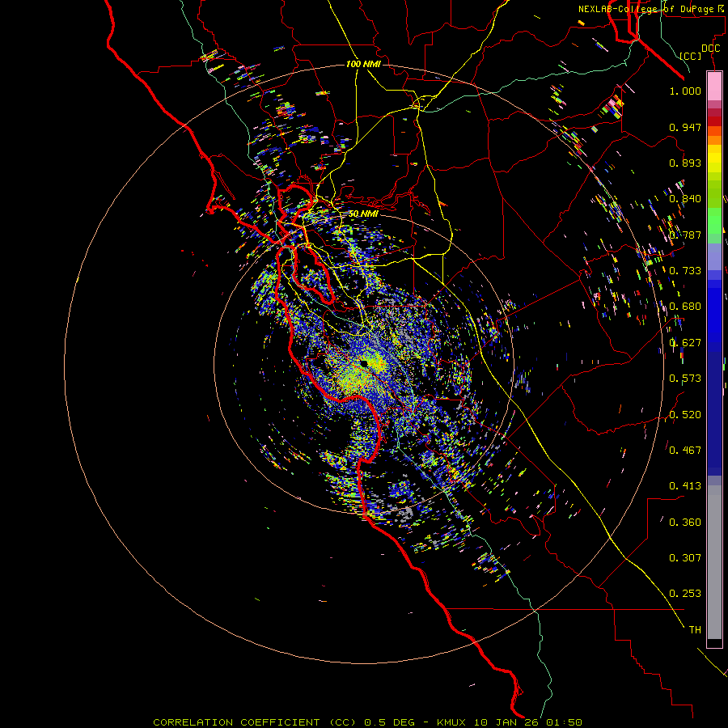Image resolution: width=728 pixels, height=728 pixels.
Task: Select the 0.413 scale value
Action: pyautogui.click(x=685, y=486)
